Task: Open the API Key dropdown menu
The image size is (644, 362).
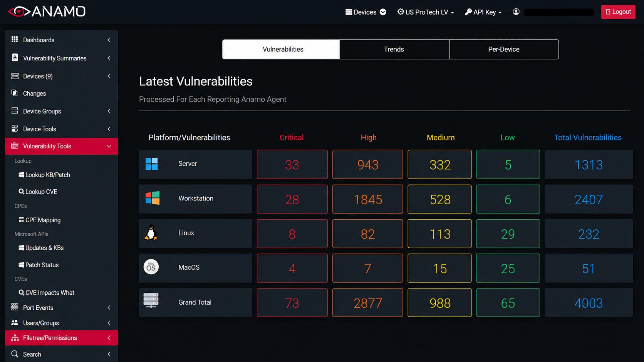Action: click(483, 12)
